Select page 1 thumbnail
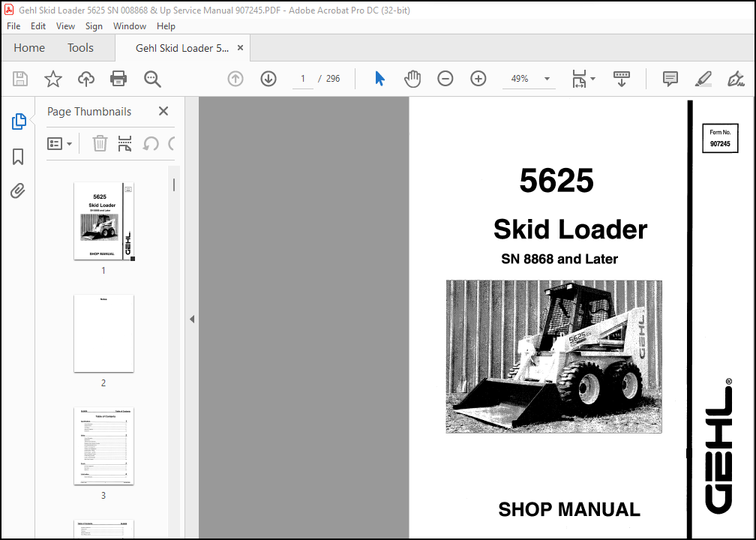Image resolution: width=756 pixels, height=540 pixels. pyautogui.click(x=103, y=221)
